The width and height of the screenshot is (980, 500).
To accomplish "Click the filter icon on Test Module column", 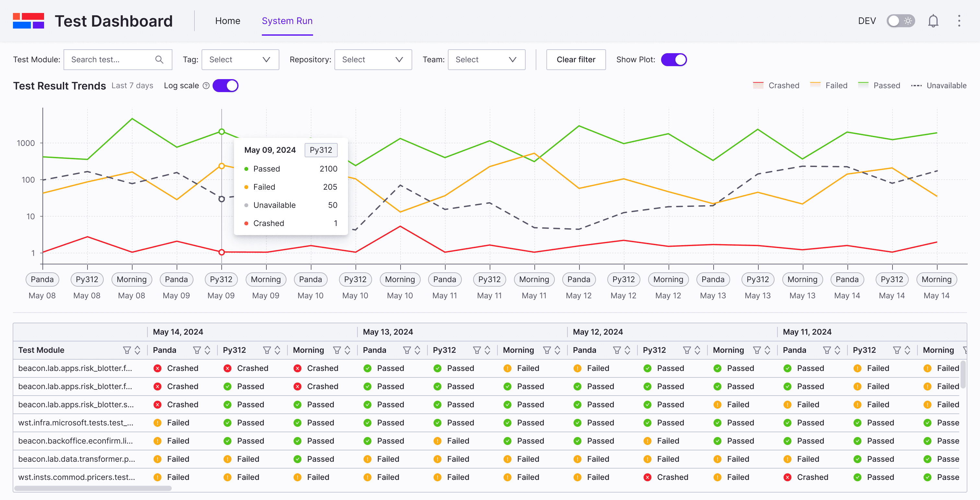I will click(x=127, y=350).
